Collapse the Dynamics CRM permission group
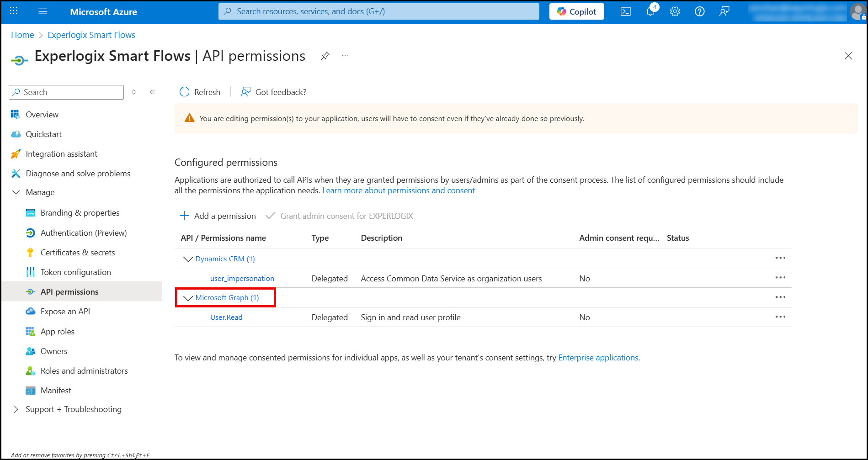The image size is (868, 460). pos(188,259)
